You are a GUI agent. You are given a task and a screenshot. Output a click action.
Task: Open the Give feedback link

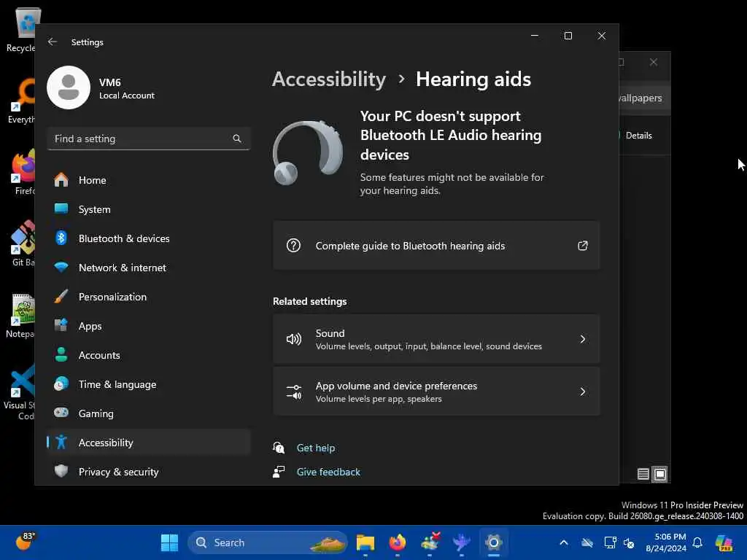point(328,472)
